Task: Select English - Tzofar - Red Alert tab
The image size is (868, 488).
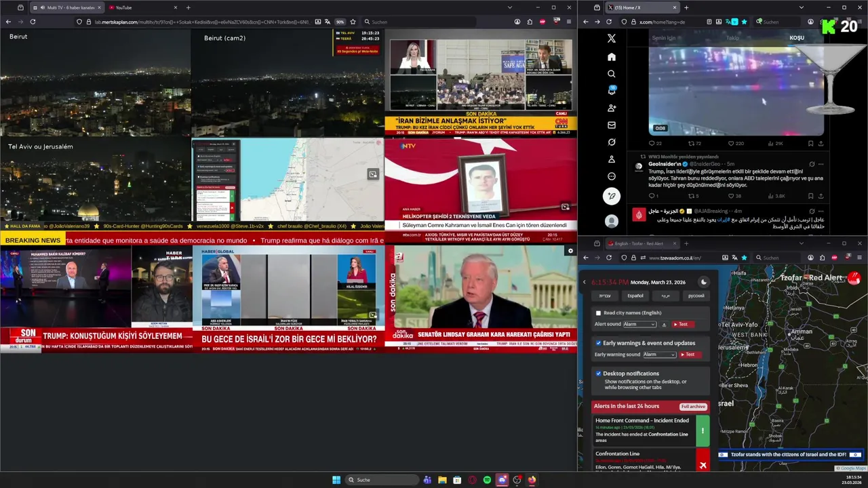Action: (x=642, y=243)
